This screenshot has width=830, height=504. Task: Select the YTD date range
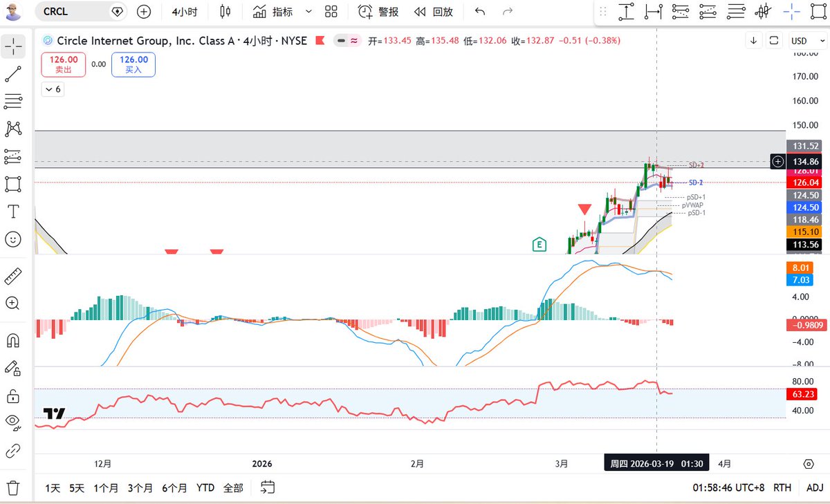pos(205,488)
